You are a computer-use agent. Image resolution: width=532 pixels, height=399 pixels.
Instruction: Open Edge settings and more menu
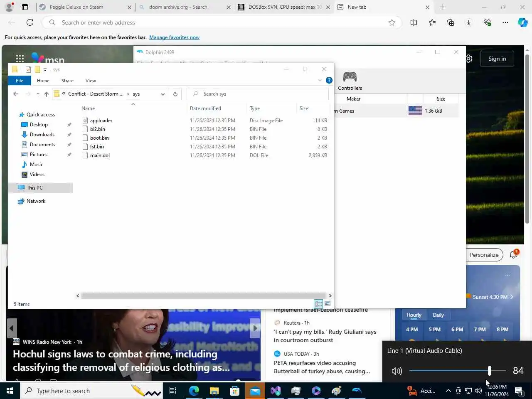[505, 22]
